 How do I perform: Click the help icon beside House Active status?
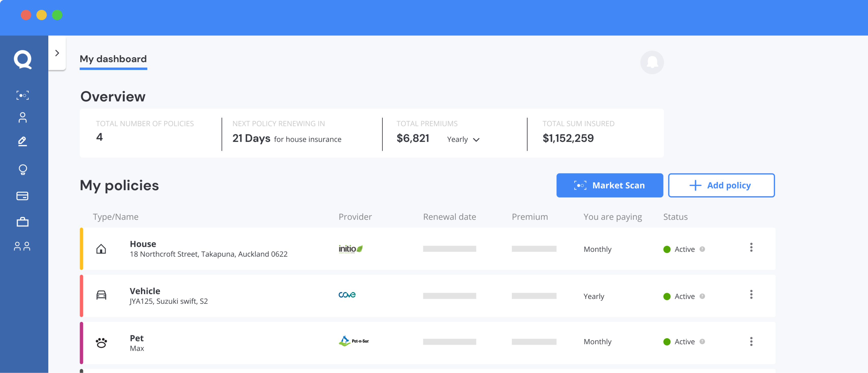click(x=702, y=249)
